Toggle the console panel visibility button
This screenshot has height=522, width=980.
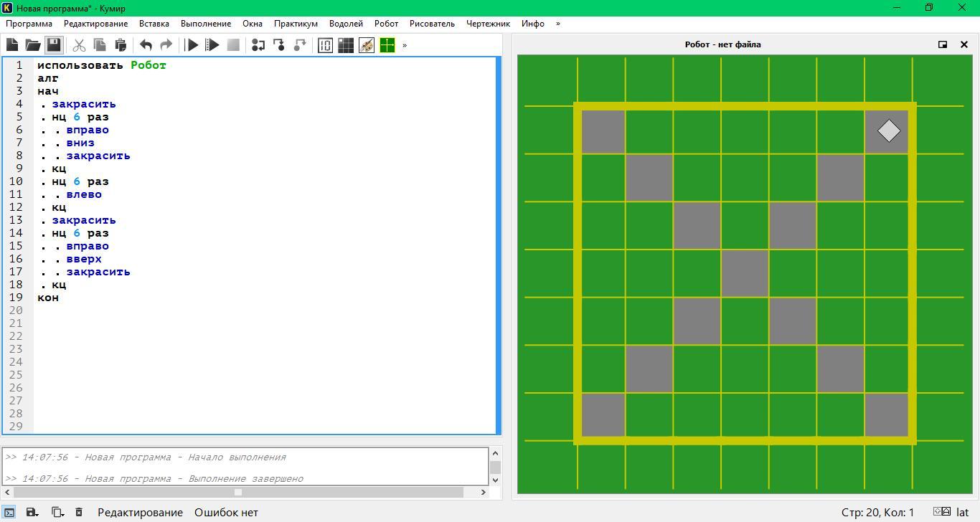(x=9, y=512)
